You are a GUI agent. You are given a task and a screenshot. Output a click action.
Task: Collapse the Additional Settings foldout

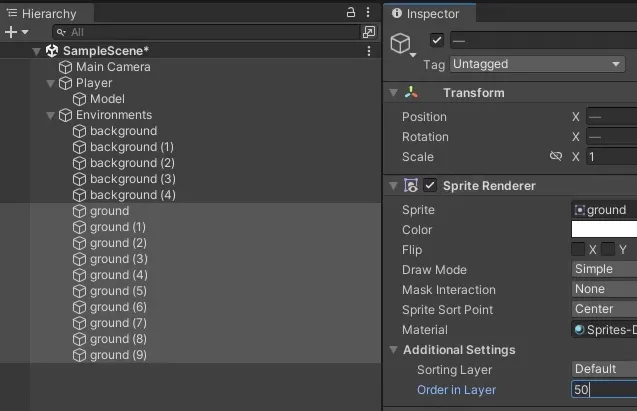pyautogui.click(x=393, y=350)
